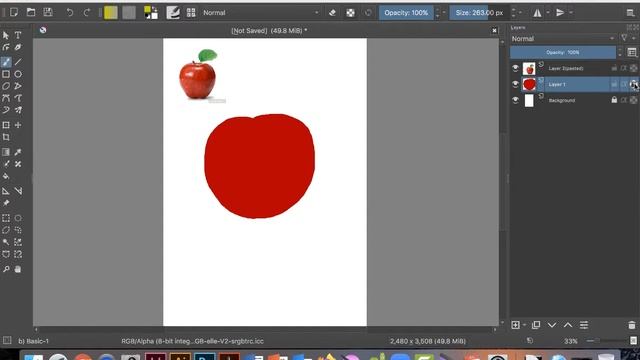
Task: Select the Dynamic Brush tool
Action: tap(6, 110)
